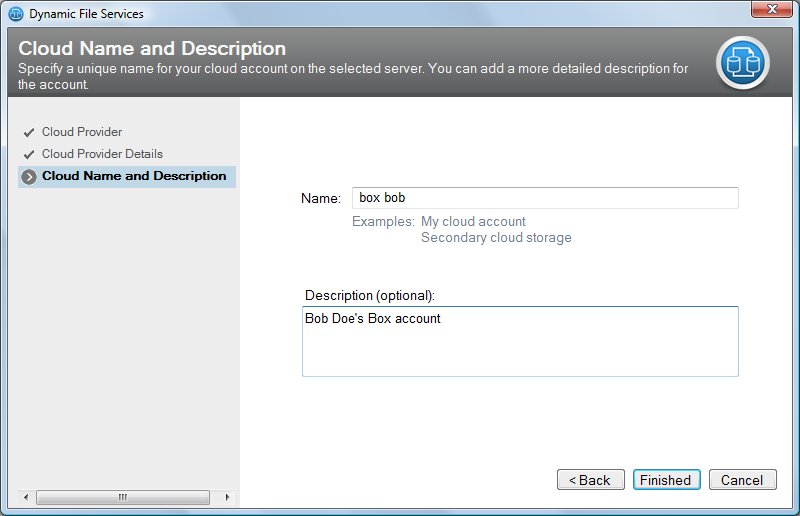Click the cloud database icon in header
This screenshot has height=516, width=800.
[742, 63]
